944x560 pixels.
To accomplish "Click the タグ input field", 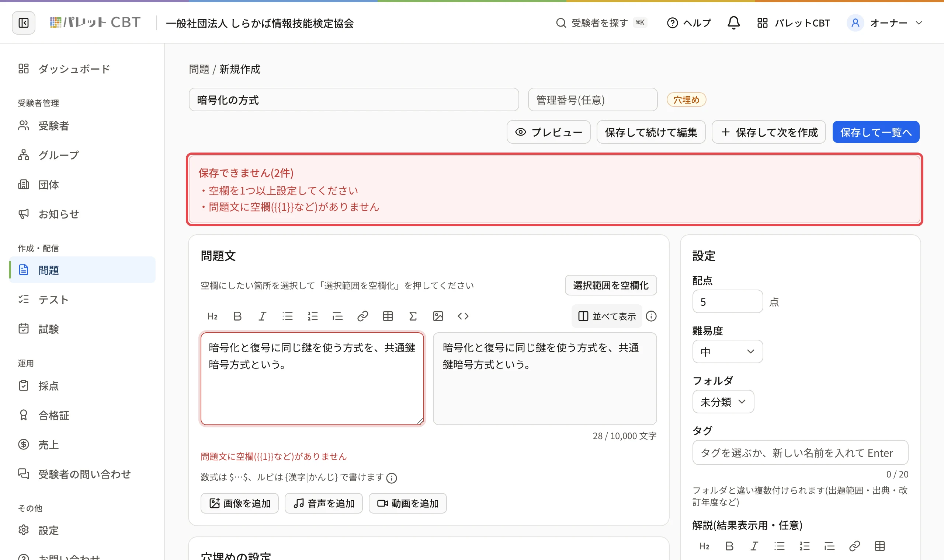I will point(800,452).
